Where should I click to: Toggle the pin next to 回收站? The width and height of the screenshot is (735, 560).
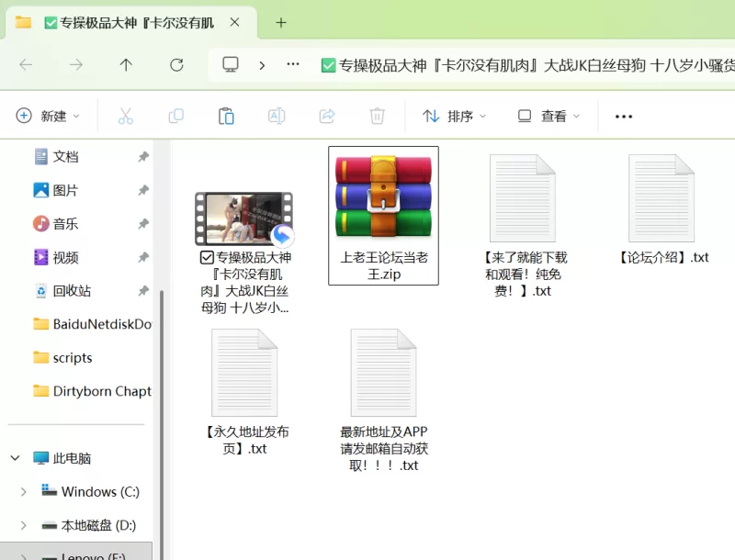[143, 291]
